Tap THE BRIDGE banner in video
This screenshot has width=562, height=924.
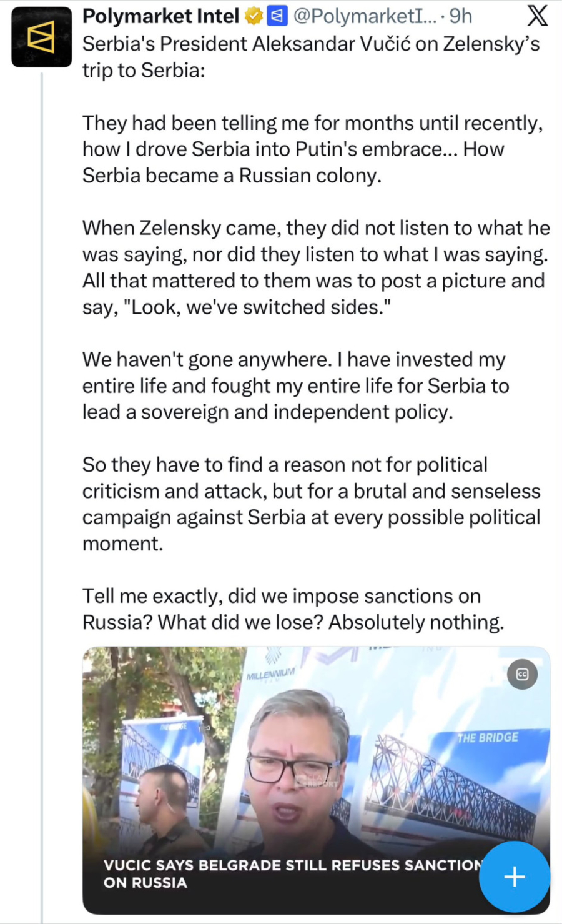487,738
